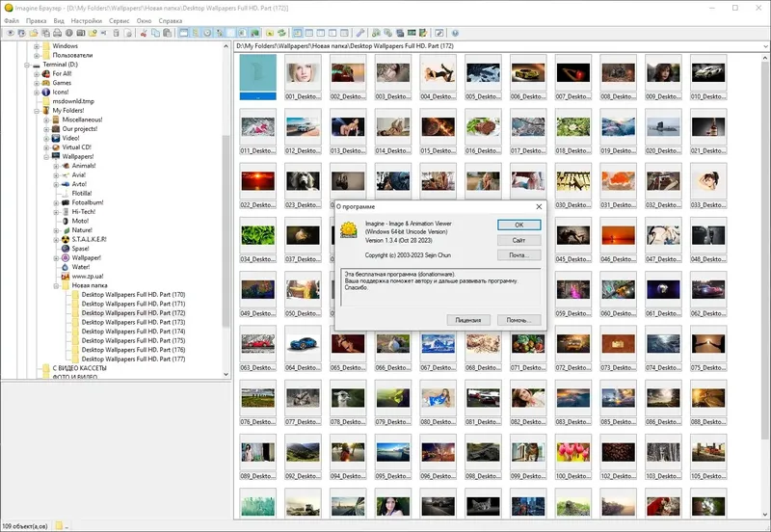This screenshot has height=532, width=771.
Task: Click the paste clipboard toolbar icon
Action: click(167, 33)
